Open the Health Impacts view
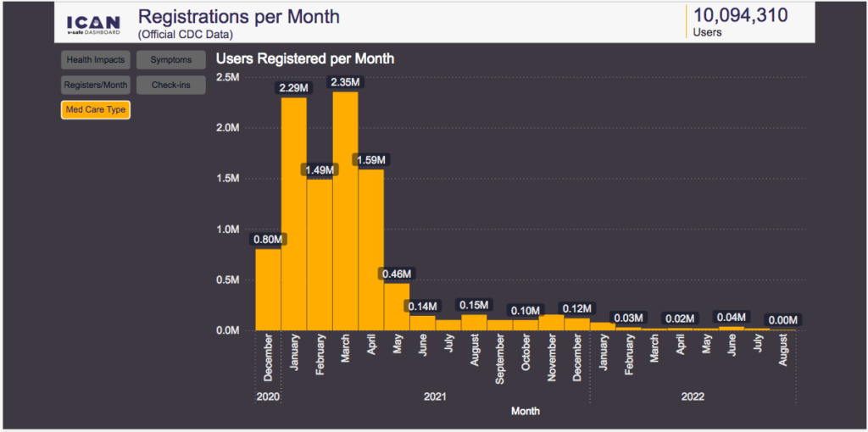The image size is (868, 432). 95,60
